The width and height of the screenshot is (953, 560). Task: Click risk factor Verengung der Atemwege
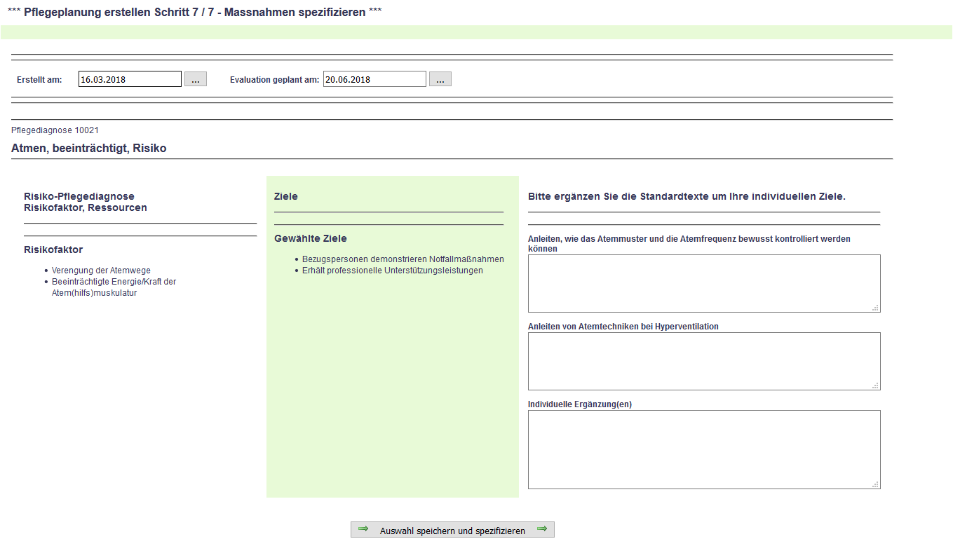click(x=101, y=271)
